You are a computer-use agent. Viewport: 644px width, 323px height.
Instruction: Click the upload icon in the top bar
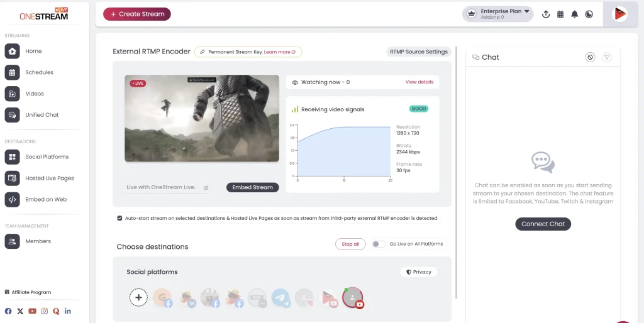pos(545,14)
